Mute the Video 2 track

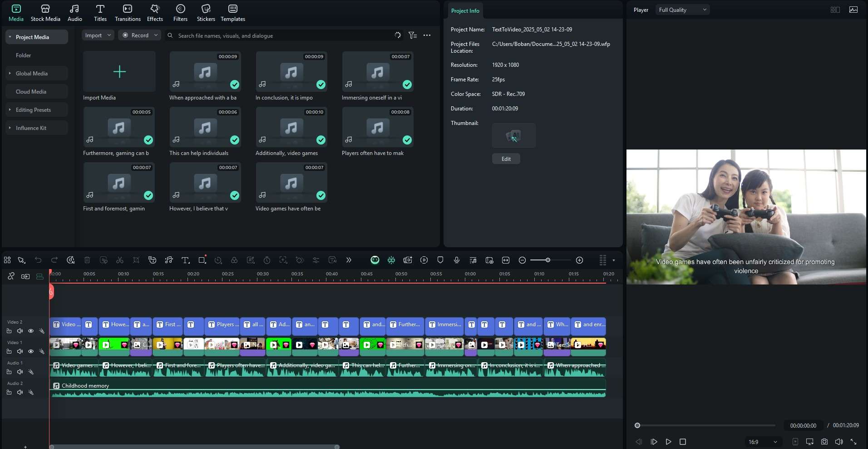(x=20, y=331)
